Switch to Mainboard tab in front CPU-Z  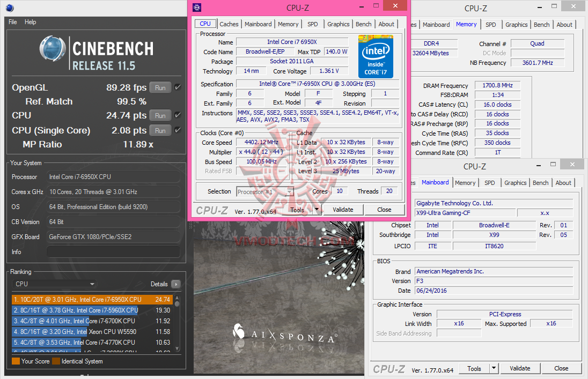tap(258, 24)
